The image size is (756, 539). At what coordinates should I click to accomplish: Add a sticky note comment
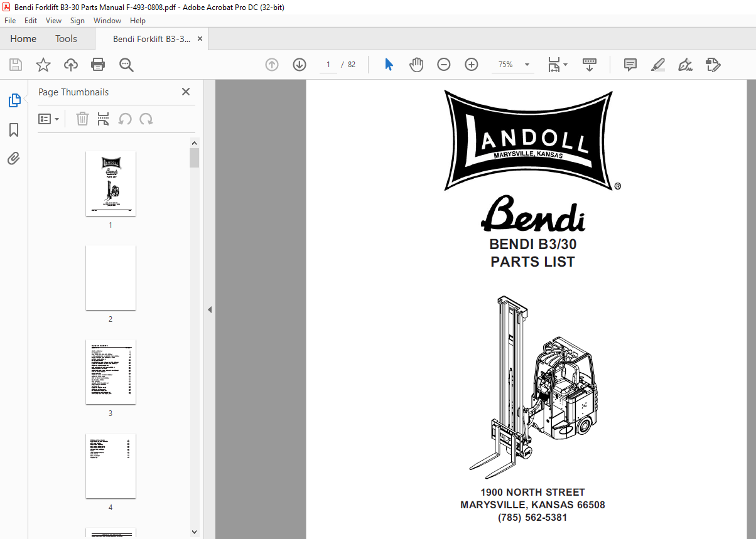[x=630, y=65]
